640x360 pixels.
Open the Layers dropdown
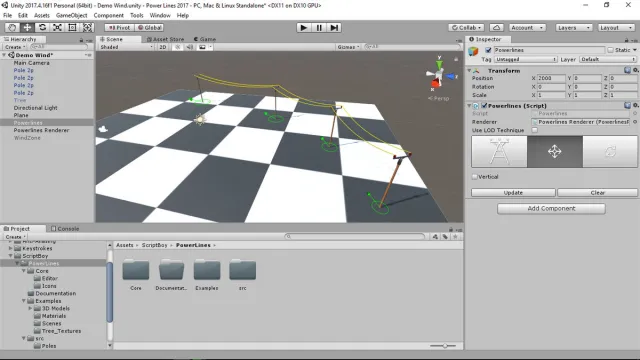pyautogui.click(x=573, y=27)
